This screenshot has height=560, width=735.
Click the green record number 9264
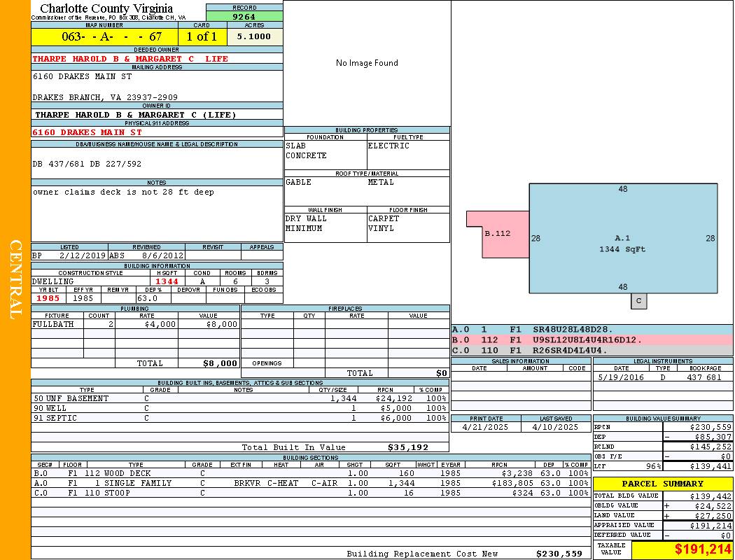coord(244,16)
